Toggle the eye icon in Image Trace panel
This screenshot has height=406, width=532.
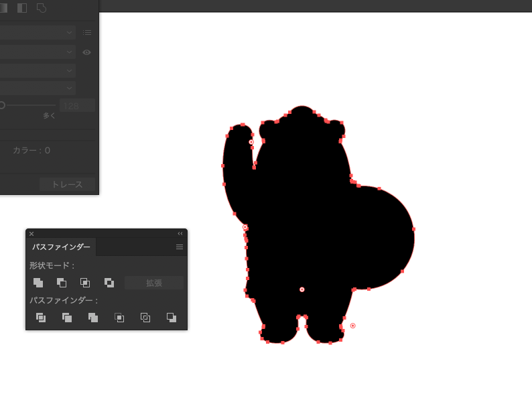coord(86,52)
